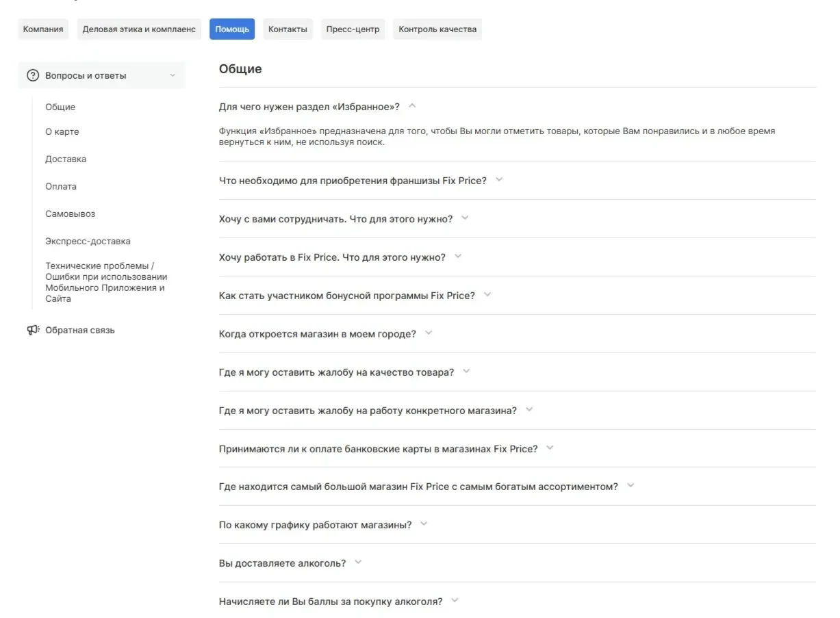Switch to the Контакты tab
The width and height of the screenshot is (840, 618).
[x=288, y=29]
